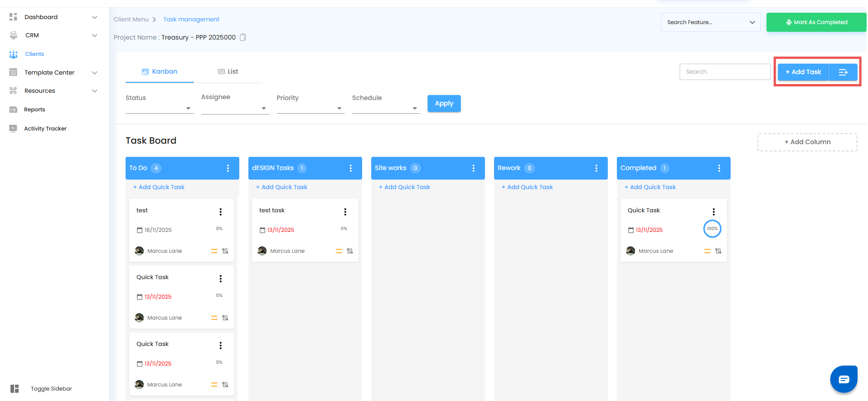The width and height of the screenshot is (868, 401).
Task: Click the 100% progress circle on Completed task
Action: [x=712, y=229]
